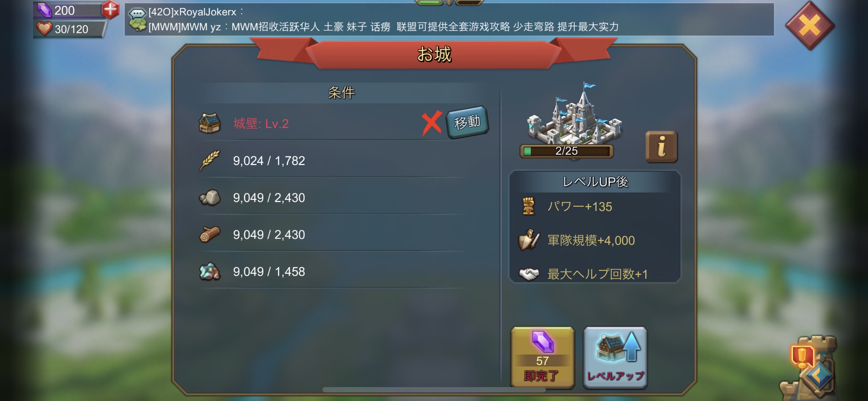Start the レベルアップ upgrade
Image resolution: width=868 pixels, height=401 pixels.
[615, 357]
